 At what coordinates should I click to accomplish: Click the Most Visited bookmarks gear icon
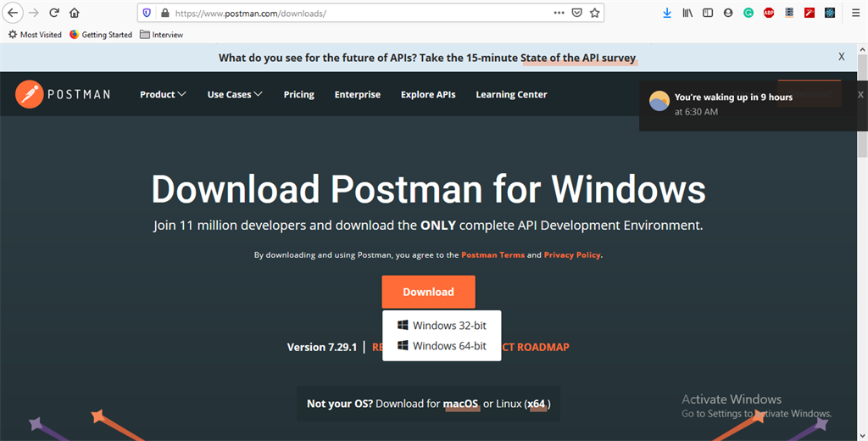tap(13, 35)
